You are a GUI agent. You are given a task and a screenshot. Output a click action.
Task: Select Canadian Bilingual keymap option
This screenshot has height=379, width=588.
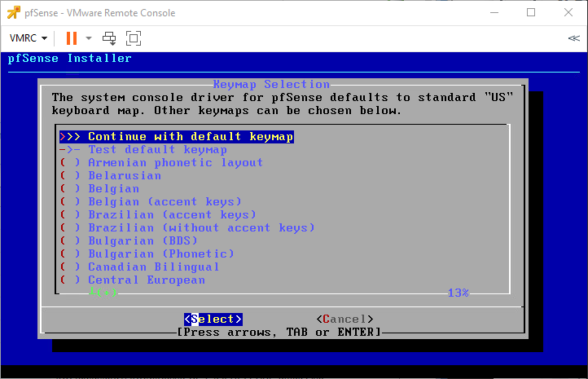pyautogui.click(x=139, y=267)
